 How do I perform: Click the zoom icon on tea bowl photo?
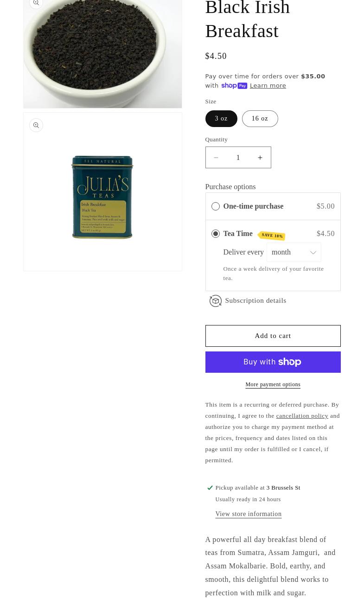pyautogui.click(x=36, y=3)
